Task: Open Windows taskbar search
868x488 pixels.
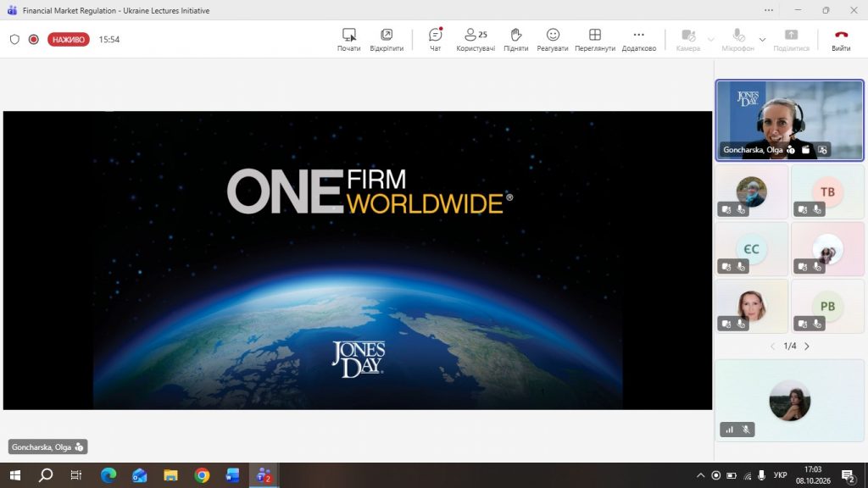Action: [x=46, y=475]
